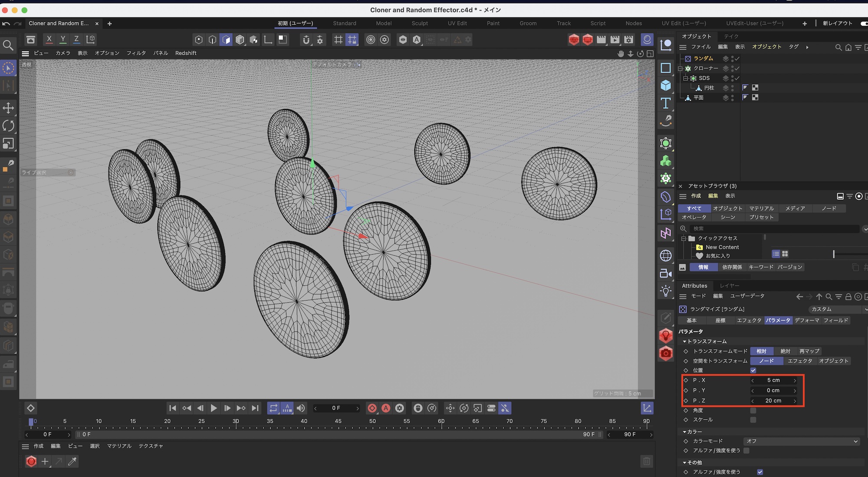Select the Move tool in left toolbar
This screenshot has height=477, width=868.
pos(8,108)
